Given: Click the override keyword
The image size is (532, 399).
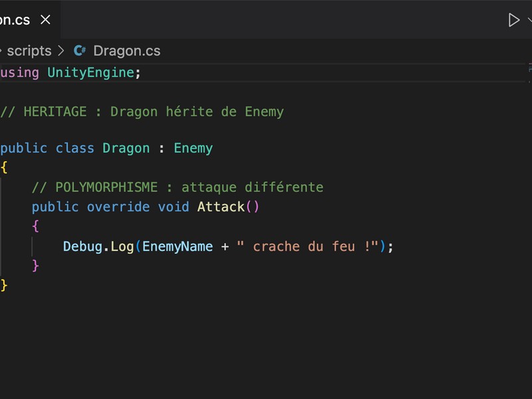Looking at the screenshot, I should pos(118,207).
